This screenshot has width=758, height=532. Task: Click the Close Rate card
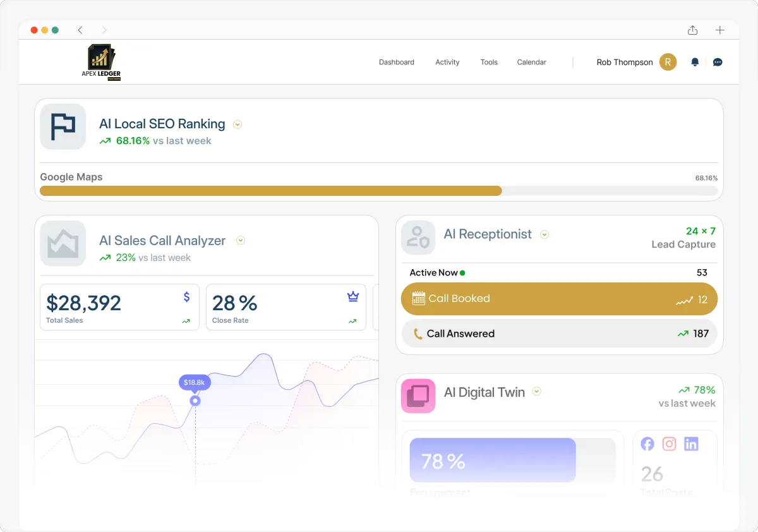286,307
